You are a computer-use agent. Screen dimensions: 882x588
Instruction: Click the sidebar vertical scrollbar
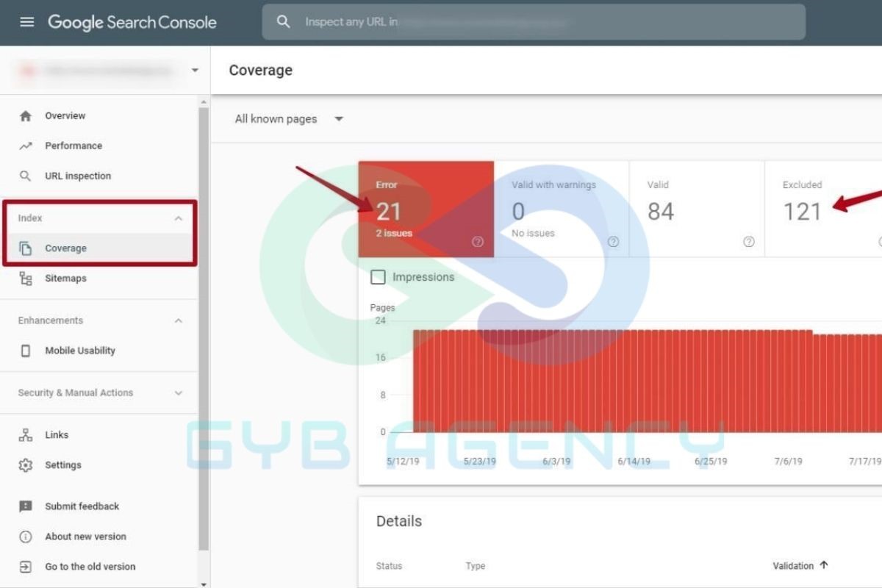[x=204, y=329]
